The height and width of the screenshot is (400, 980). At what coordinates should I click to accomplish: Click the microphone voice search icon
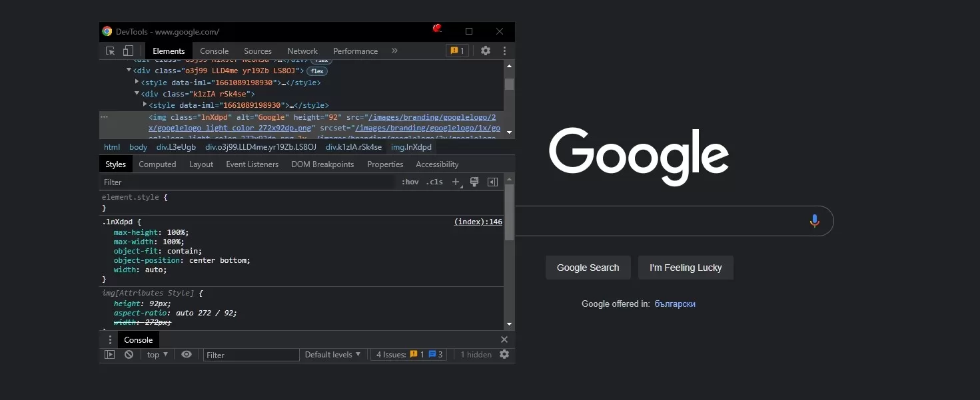(x=814, y=221)
